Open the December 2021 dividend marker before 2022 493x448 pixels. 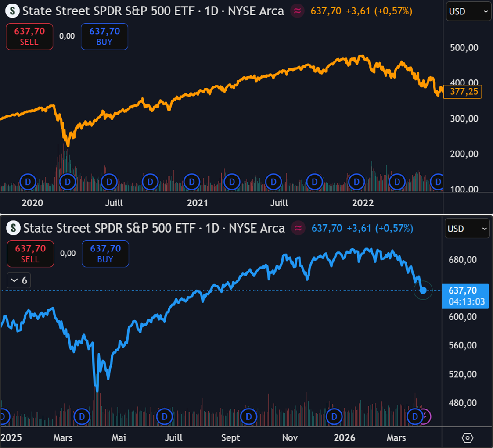pos(356,182)
